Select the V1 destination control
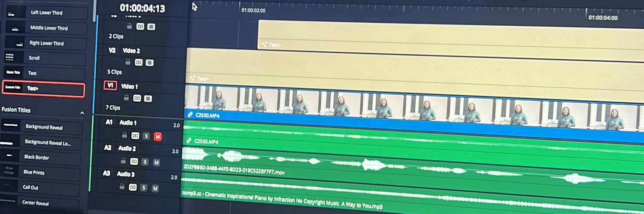644x214 pixels. coord(110,86)
